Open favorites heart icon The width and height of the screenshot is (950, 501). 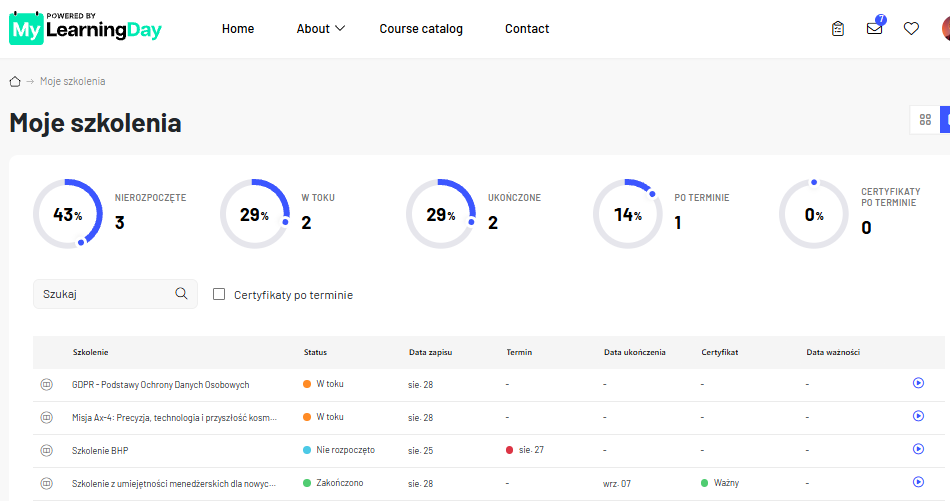(x=911, y=28)
